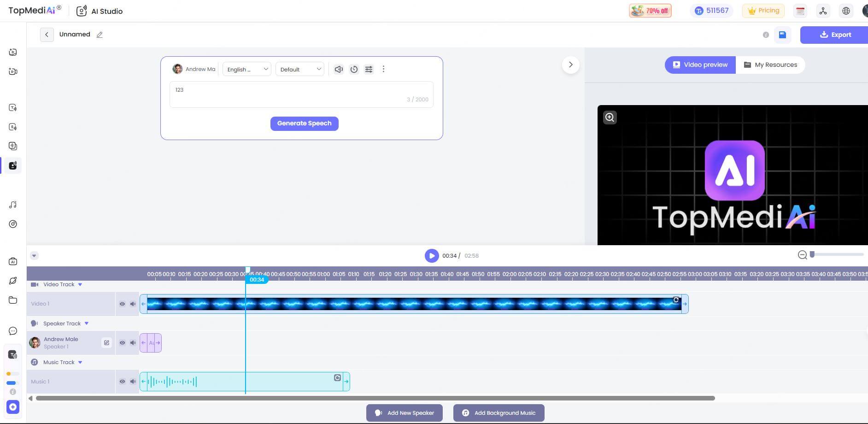This screenshot has height=424, width=868.
Task: Open voice settings sliders icon
Action: (x=369, y=69)
